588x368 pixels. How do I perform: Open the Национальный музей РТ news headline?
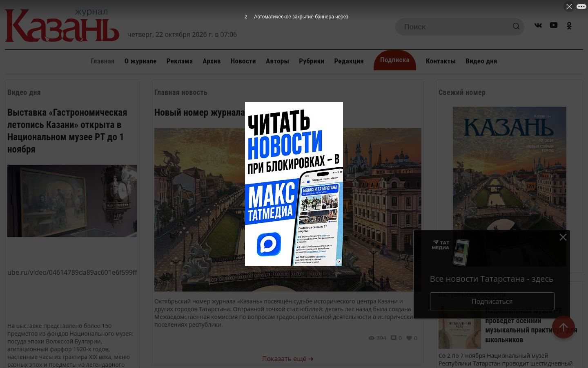(531, 325)
